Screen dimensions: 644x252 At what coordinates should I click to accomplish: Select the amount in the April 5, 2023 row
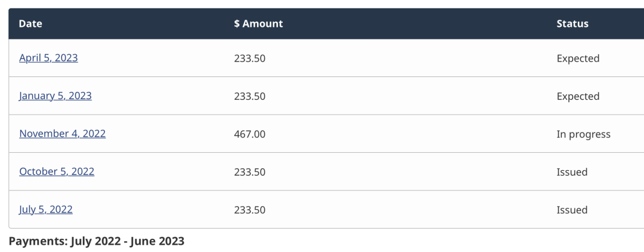coord(250,59)
